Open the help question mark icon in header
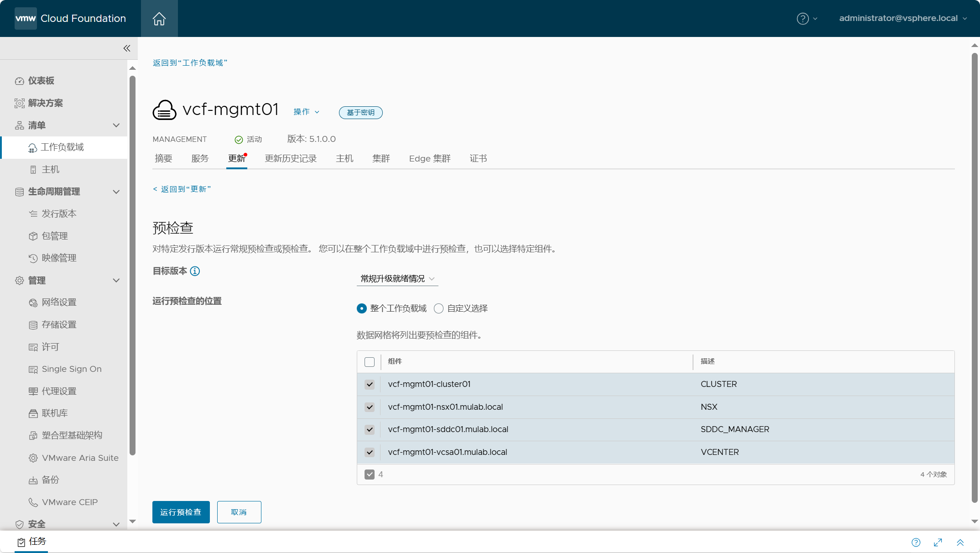 pos(803,19)
